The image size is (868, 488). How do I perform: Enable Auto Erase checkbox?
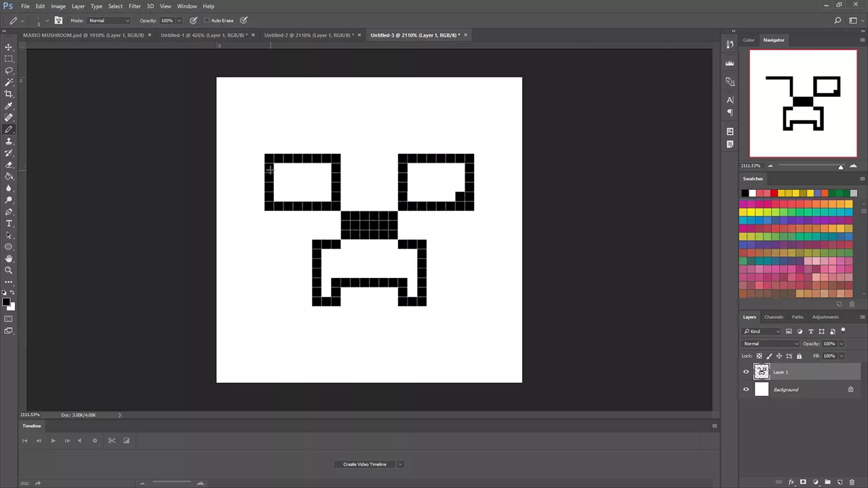click(207, 20)
